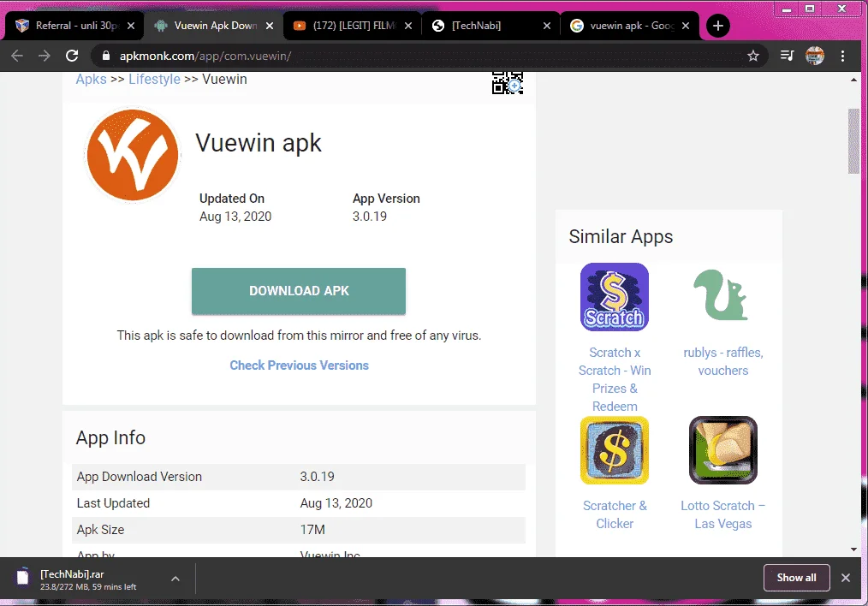Open a new browser tab
Image resolution: width=868 pixels, height=606 pixels.
pos(718,26)
